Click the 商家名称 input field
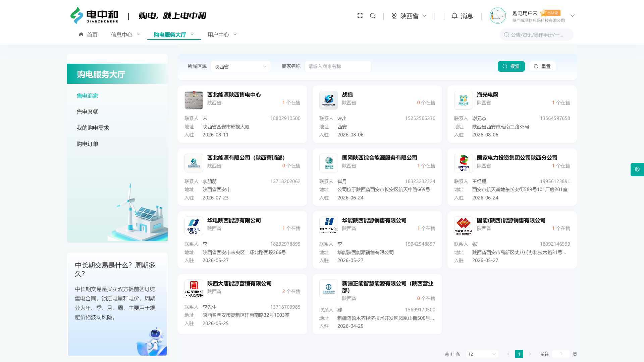Viewport: 644px width, 362px height. click(338, 66)
